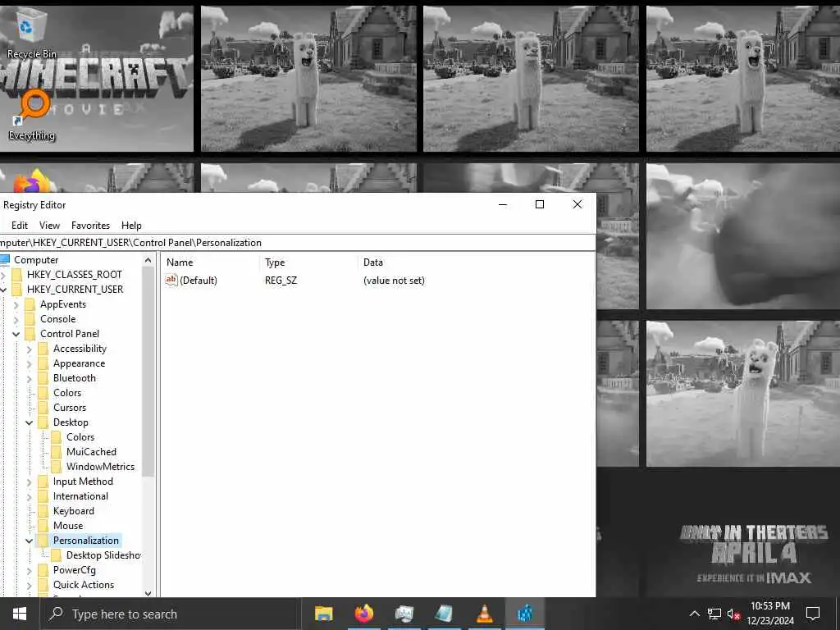The image size is (840, 630).
Task: Click the Cursors folder icon
Action: click(43, 408)
